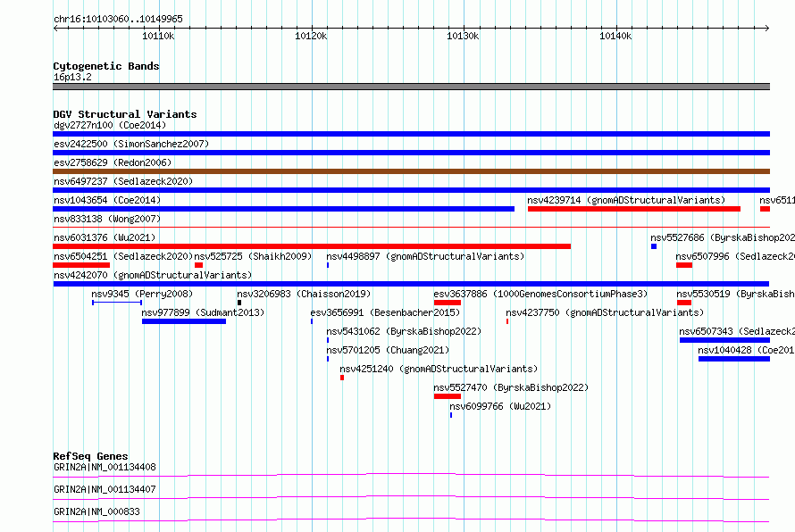Click the thin red nsv833138 line
The height and width of the screenshot is (532, 795).
click(x=411, y=227)
